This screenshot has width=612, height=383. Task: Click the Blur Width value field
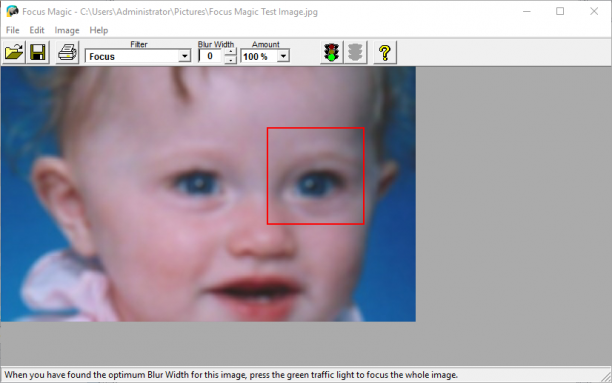(x=211, y=56)
